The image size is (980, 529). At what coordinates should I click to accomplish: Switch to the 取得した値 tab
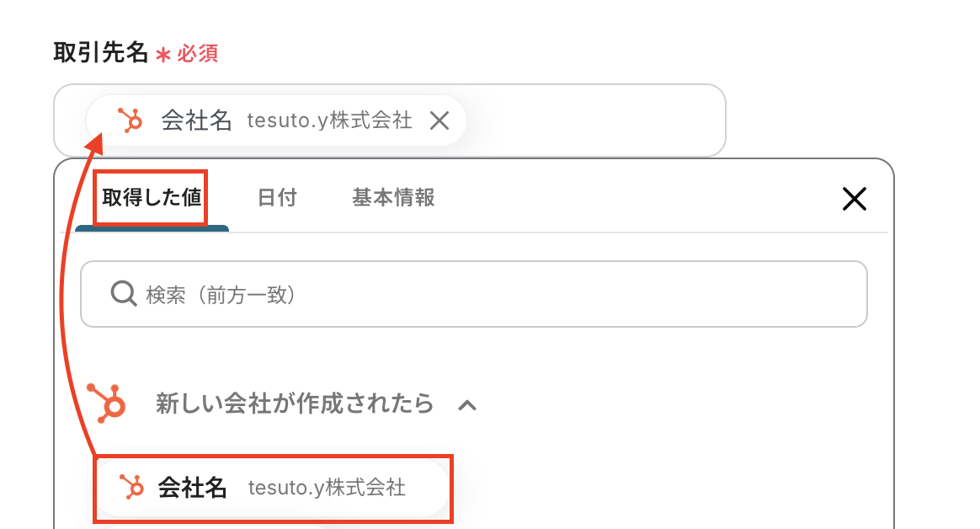[152, 198]
